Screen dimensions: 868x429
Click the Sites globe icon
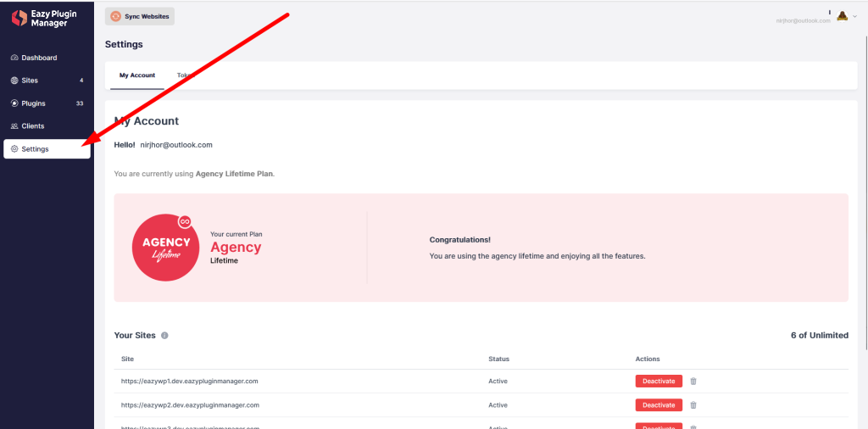[14, 81]
